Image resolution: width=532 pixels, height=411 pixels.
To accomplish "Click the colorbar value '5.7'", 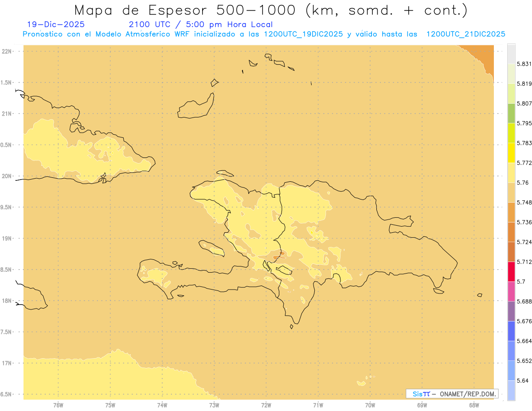I will click(x=521, y=282).
